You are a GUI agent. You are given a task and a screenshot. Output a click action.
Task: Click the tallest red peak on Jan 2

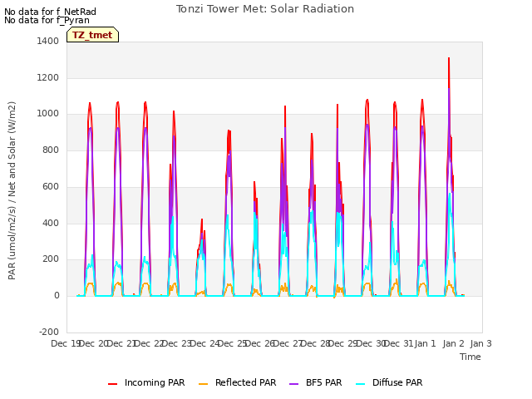[449, 59]
